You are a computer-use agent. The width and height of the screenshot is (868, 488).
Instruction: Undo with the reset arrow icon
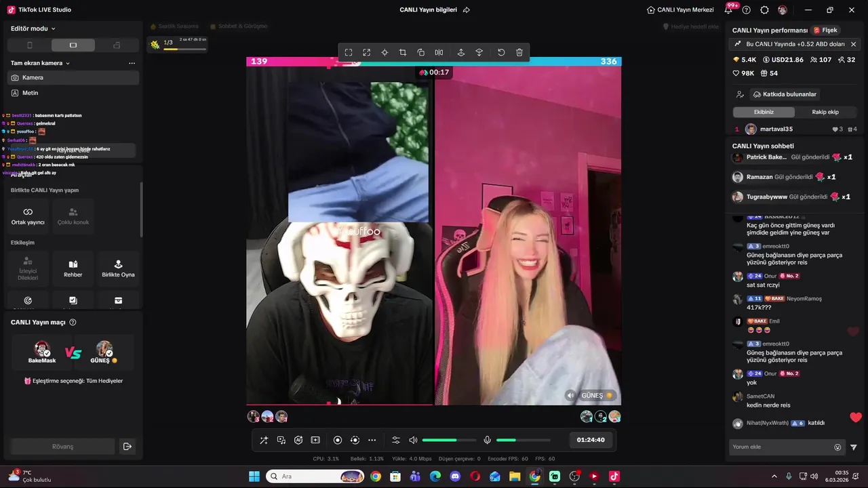[x=501, y=52]
